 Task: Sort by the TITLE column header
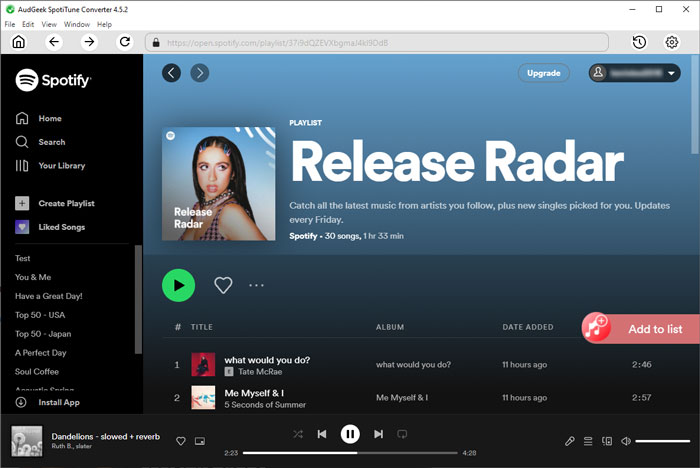click(x=202, y=327)
